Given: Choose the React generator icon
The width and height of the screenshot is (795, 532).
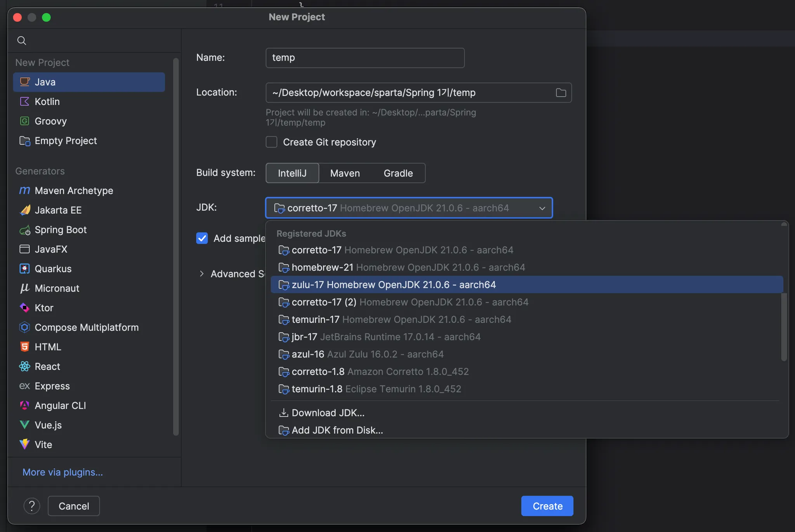Looking at the screenshot, I should coord(24,366).
